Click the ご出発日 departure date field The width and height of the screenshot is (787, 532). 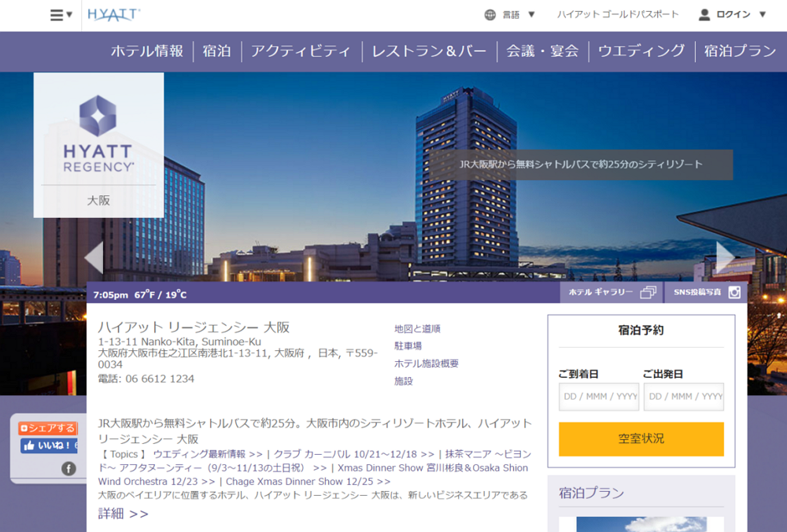point(683,397)
